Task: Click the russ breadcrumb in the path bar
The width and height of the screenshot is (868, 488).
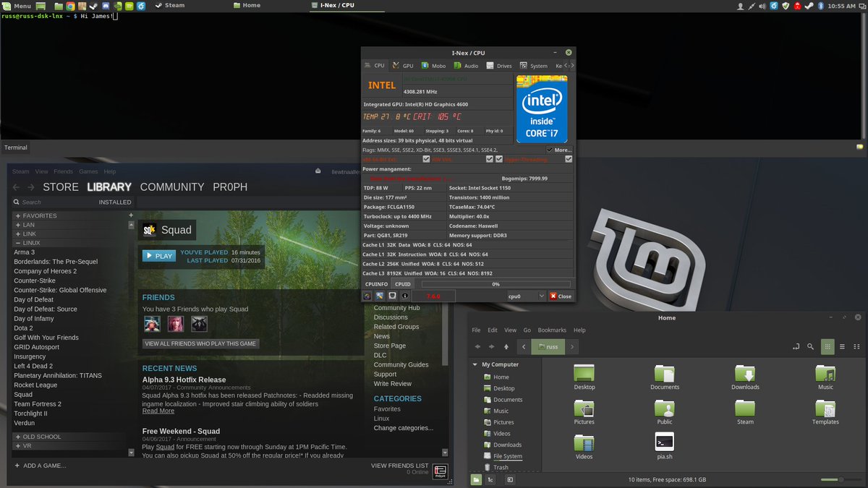Action: 547,347
